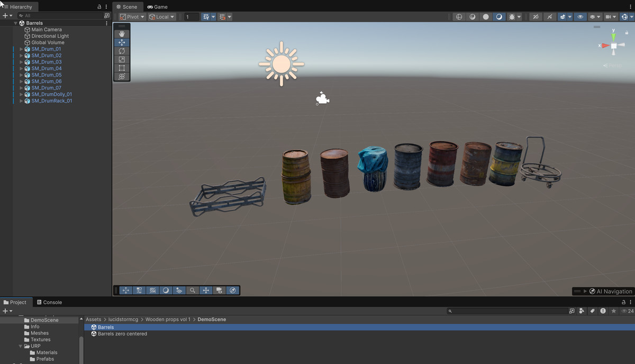Toggle grid snapping in Scene toolbar
This screenshot has height=364, width=635.
click(206, 17)
